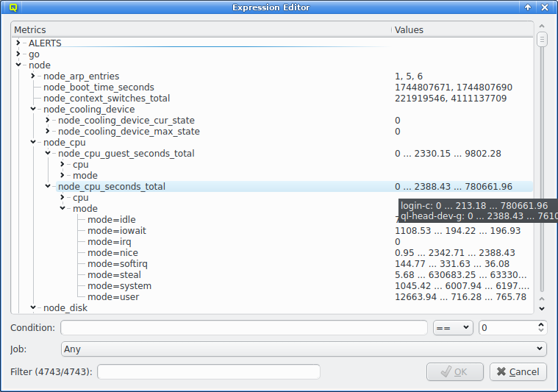The height and width of the screenshot is (392, 558).
Task: Click value 1744807671, 1744807690
Action: pos(454,88)
